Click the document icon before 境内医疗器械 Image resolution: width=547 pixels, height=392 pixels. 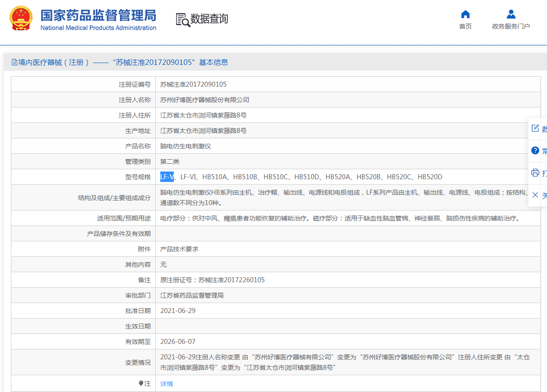tap(15, 62)
